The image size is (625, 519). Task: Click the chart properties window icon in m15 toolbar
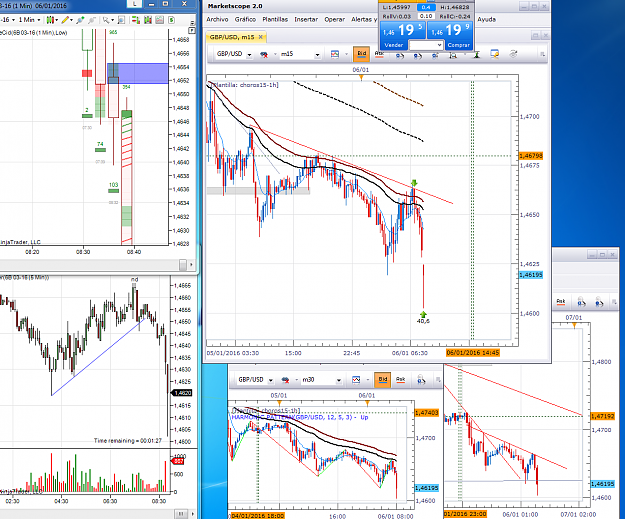click(x=494, y=54)
